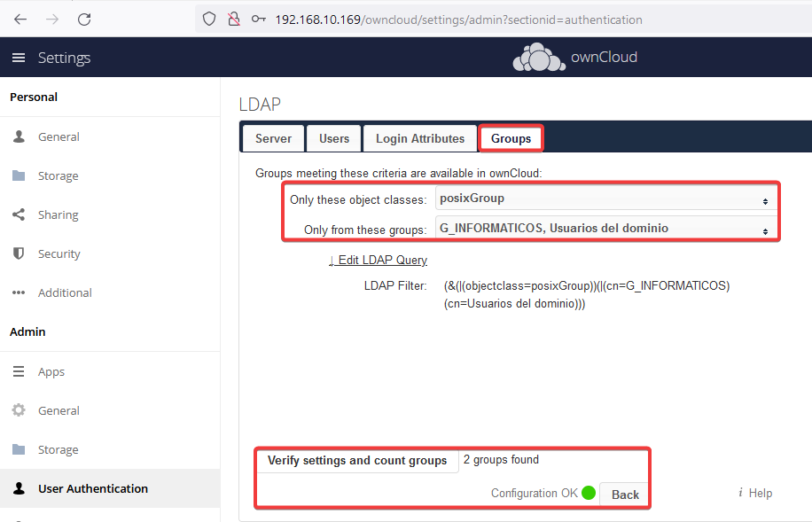Open the Login Attributes tab

click(x=419, y=138)
